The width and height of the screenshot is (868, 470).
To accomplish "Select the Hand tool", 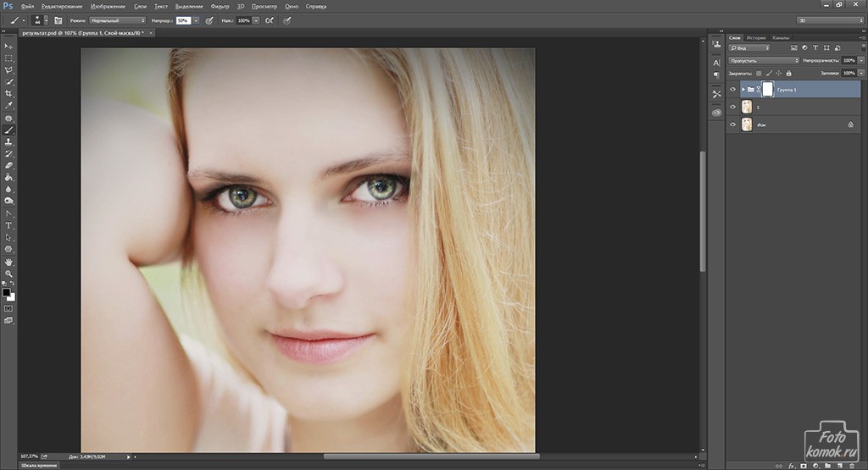I will [8, 262].
